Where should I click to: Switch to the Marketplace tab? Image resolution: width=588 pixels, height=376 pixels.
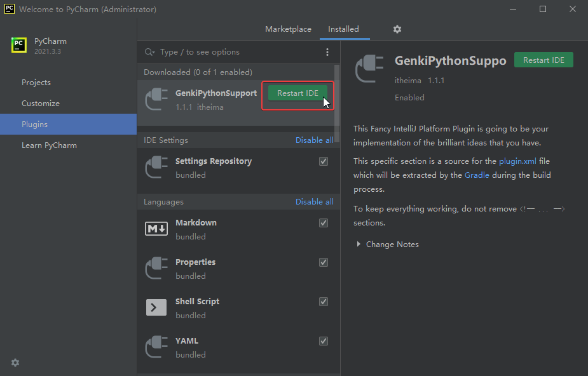coord(288,29)
